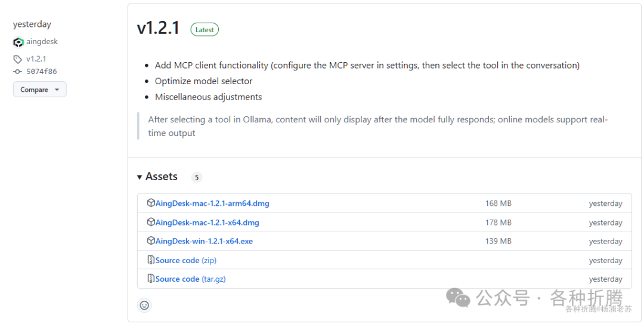Open the aingdesk author profile
The height and width of the screenshot is (324, 644).
coord(42,42)
